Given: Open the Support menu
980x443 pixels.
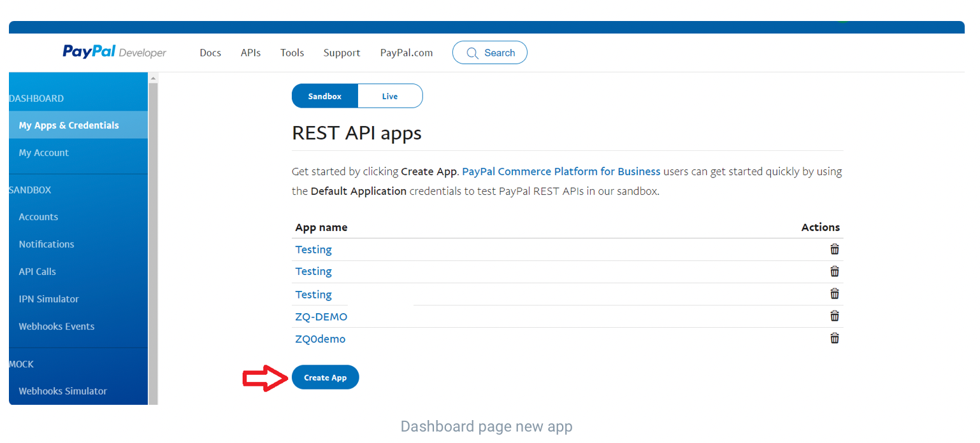Looking at the screenshot, I should pyautogui.click(x=342, y=53).
